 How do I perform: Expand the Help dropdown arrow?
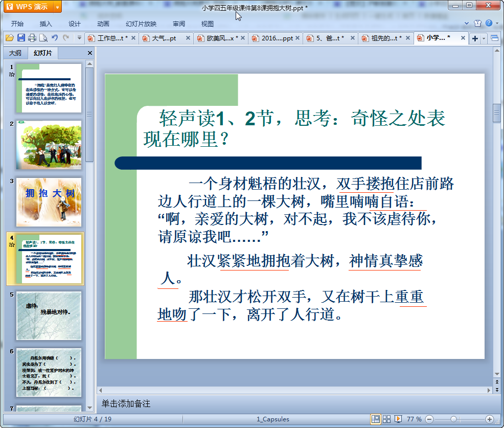[497, 23]
